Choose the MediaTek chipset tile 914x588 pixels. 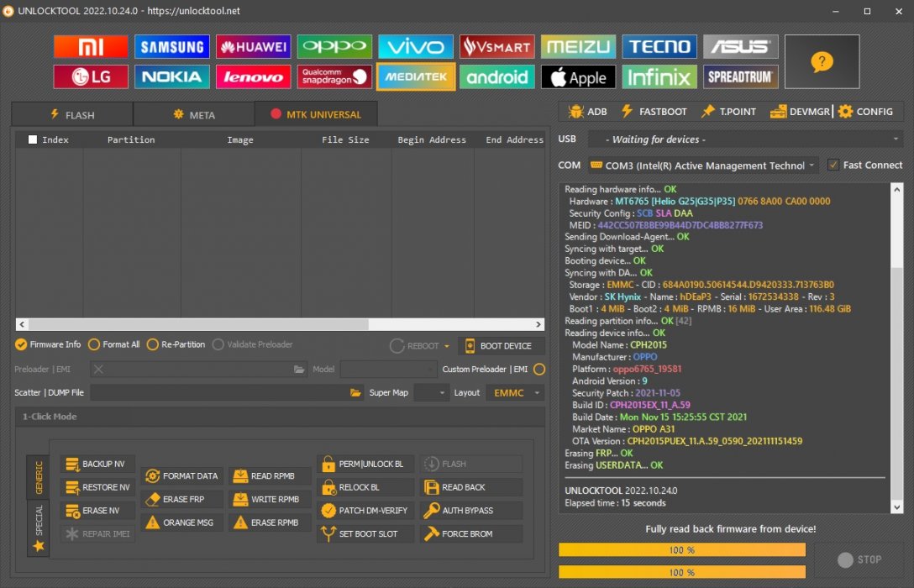coord(416,77)
